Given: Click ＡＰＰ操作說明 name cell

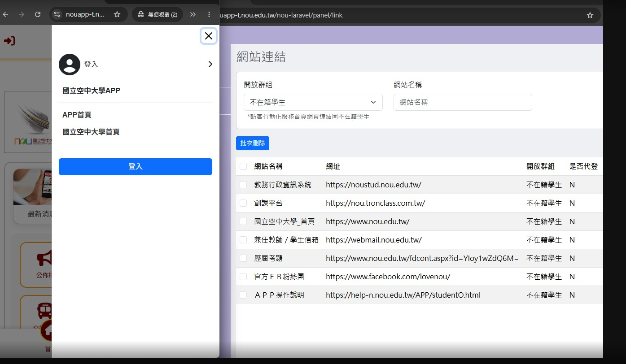Looking at the screenshot, I should pos(279,295).
